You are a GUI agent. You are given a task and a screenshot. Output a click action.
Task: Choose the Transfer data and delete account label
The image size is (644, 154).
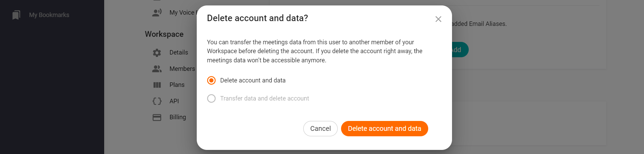point(264,98)
